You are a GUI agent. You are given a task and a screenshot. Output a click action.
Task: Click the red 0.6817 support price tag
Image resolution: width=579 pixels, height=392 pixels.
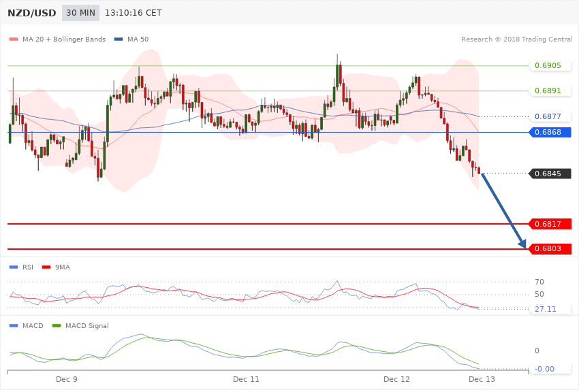point(550,224)
